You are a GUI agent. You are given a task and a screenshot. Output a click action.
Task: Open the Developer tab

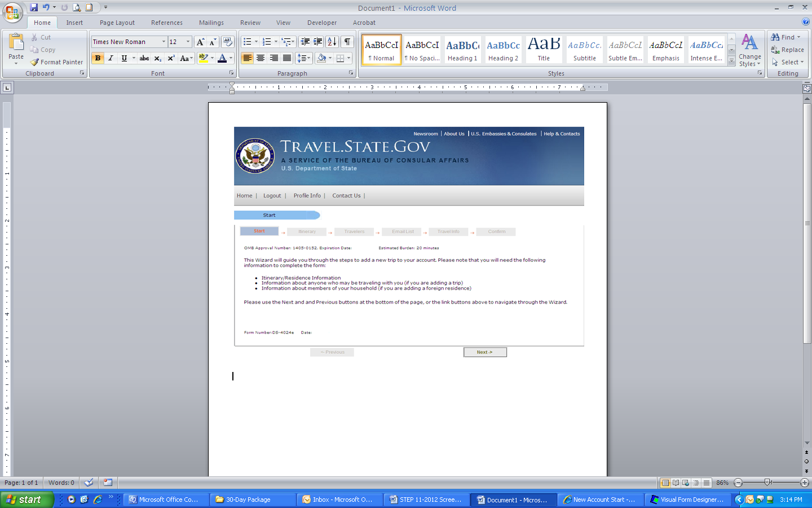coord(322,23)
